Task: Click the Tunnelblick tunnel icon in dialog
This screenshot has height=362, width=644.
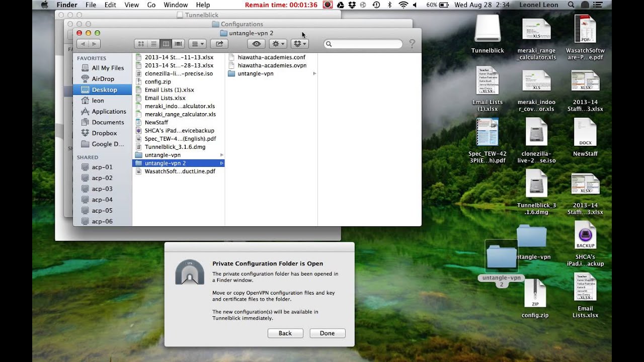Action: coord(190,272)
